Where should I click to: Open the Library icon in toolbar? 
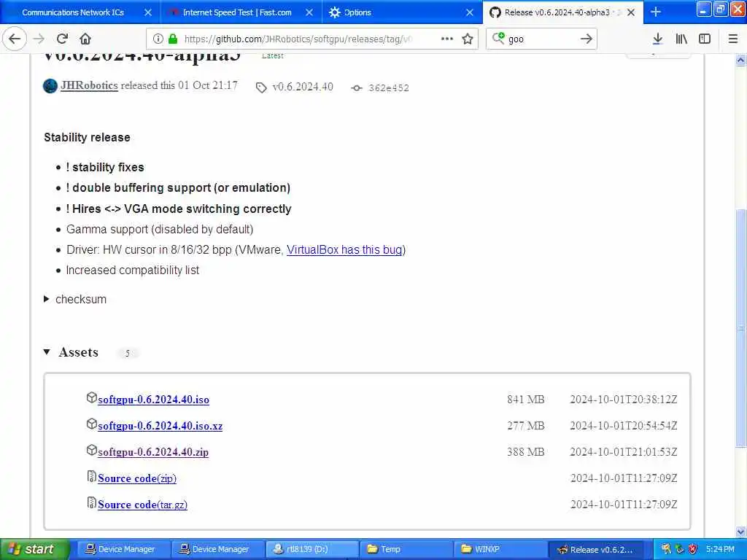coord(681,39)
